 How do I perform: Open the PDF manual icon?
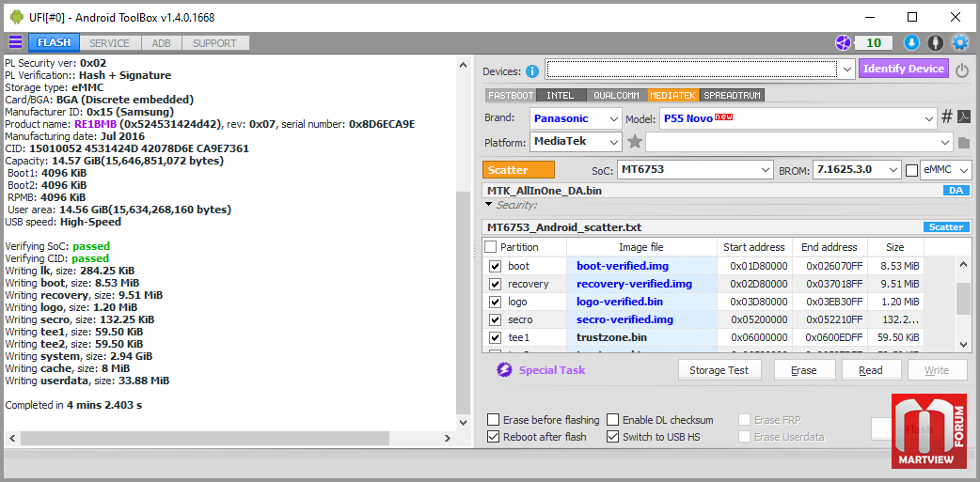point(964,117)
